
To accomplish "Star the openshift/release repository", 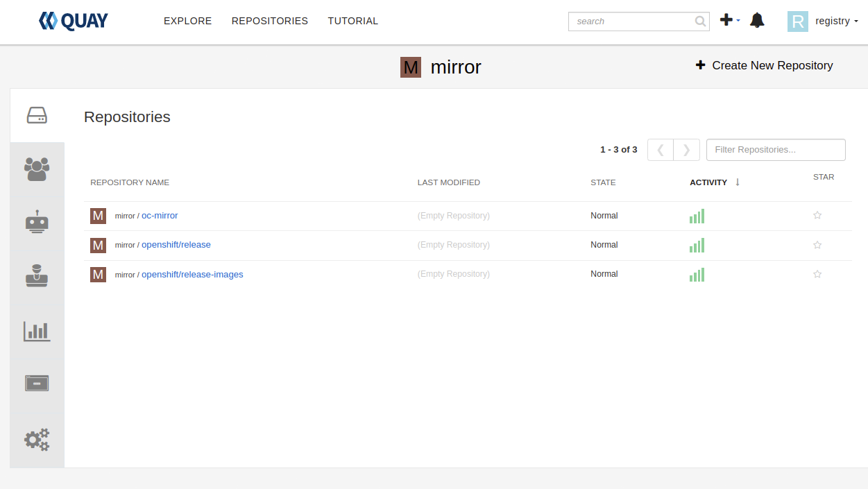I will point(817,245).
